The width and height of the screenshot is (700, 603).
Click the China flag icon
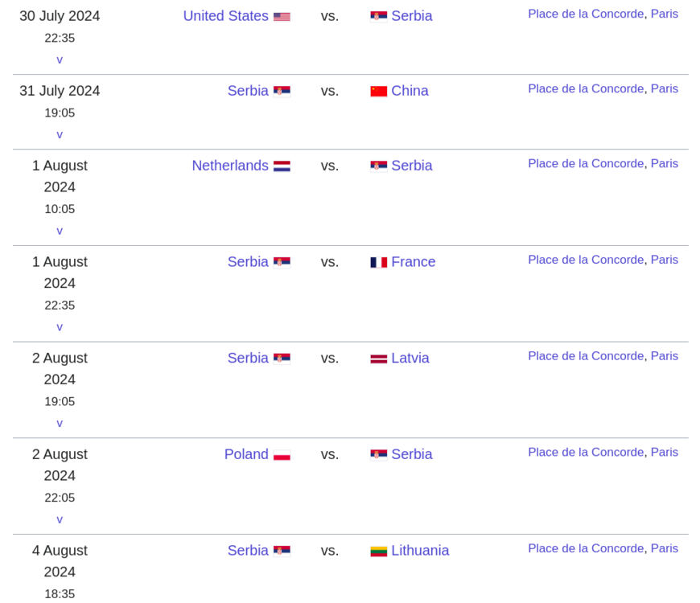click(379, 91)
